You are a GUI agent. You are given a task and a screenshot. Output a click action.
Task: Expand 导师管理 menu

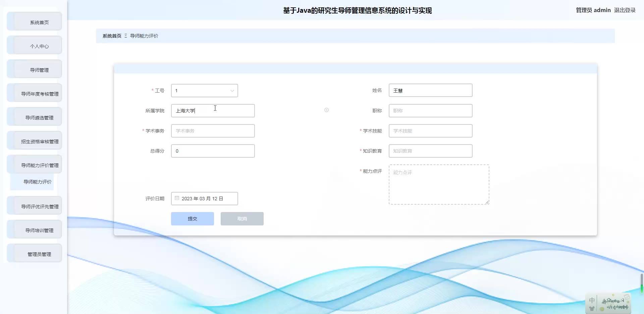(x=35, y=69)
